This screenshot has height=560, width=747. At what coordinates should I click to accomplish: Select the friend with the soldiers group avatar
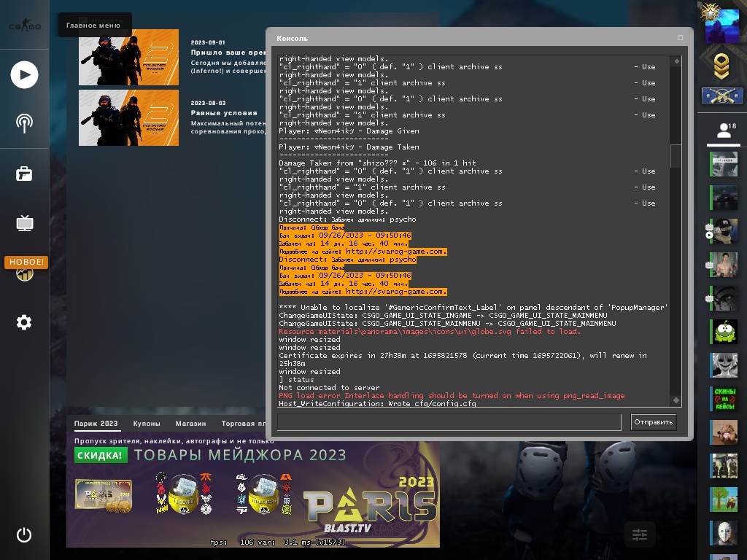coord(724,465)
